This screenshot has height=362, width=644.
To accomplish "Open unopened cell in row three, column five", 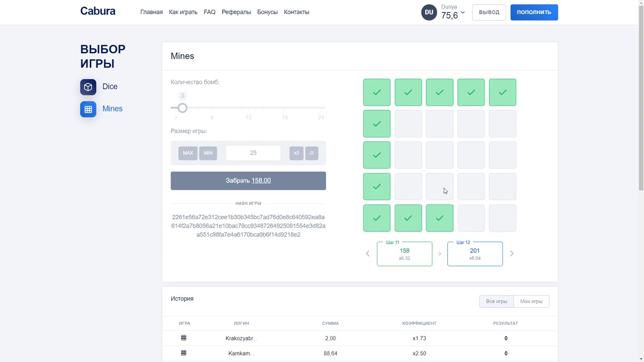I will pos(502,155).
